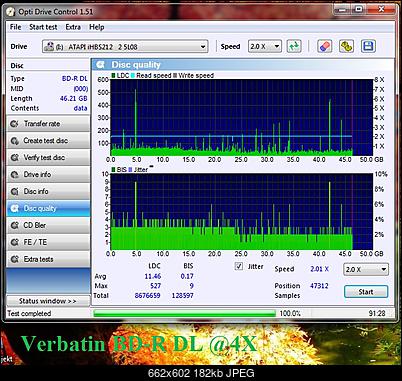This screenshot has height=381, width=402.
Task: Click the Test completed status text
Action: 29,314
